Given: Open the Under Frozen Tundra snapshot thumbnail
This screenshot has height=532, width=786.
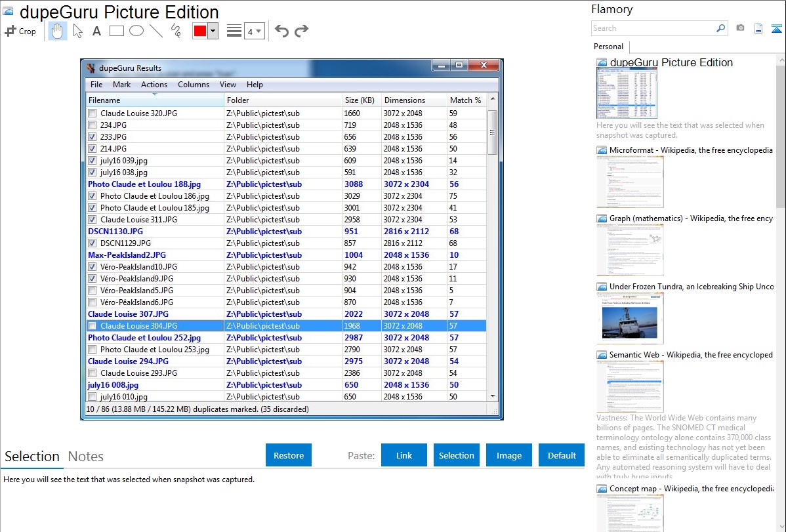Looking at the screenshot, I should (630, 318).
